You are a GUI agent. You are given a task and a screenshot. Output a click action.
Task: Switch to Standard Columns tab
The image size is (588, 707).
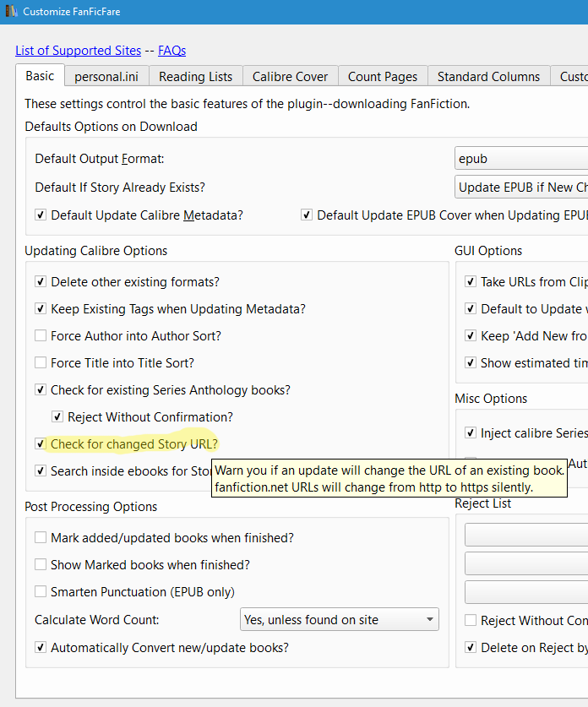(x=488, y=77)
